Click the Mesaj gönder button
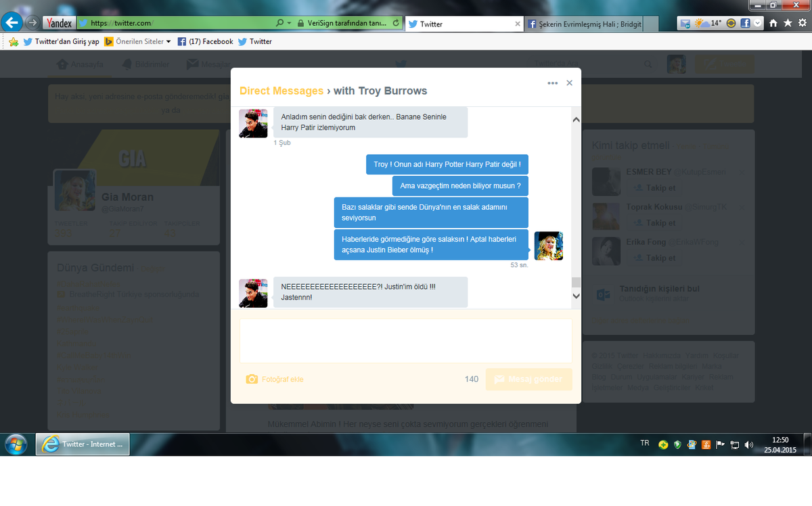This screenshot has height=506, width=812. (528, 379)
